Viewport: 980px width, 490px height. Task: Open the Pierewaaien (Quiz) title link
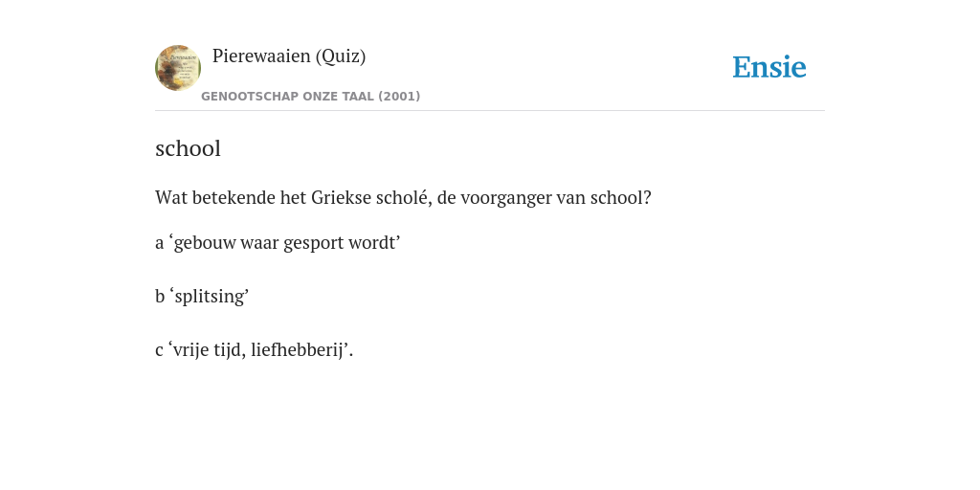click(x=289, y=56)
